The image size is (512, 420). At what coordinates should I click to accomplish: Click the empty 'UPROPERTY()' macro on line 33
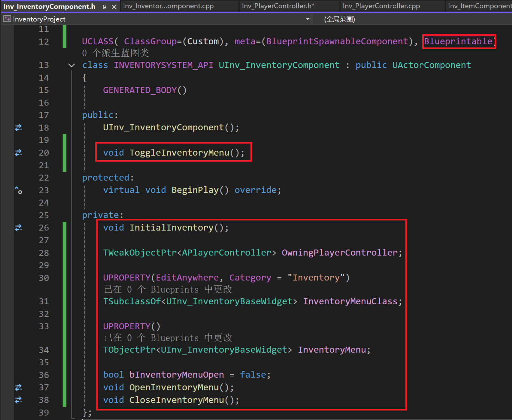pyautogui.click(x=132, y=326)
